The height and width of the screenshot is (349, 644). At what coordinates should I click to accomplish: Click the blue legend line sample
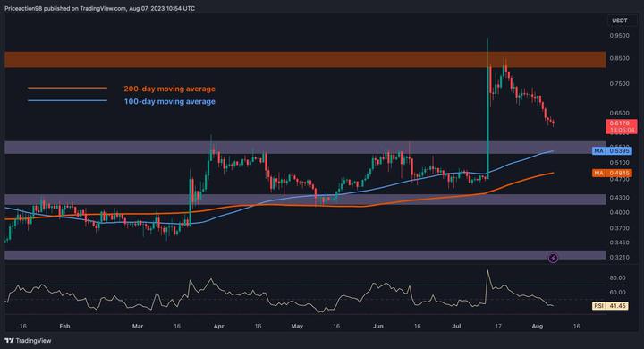(67, 101)
